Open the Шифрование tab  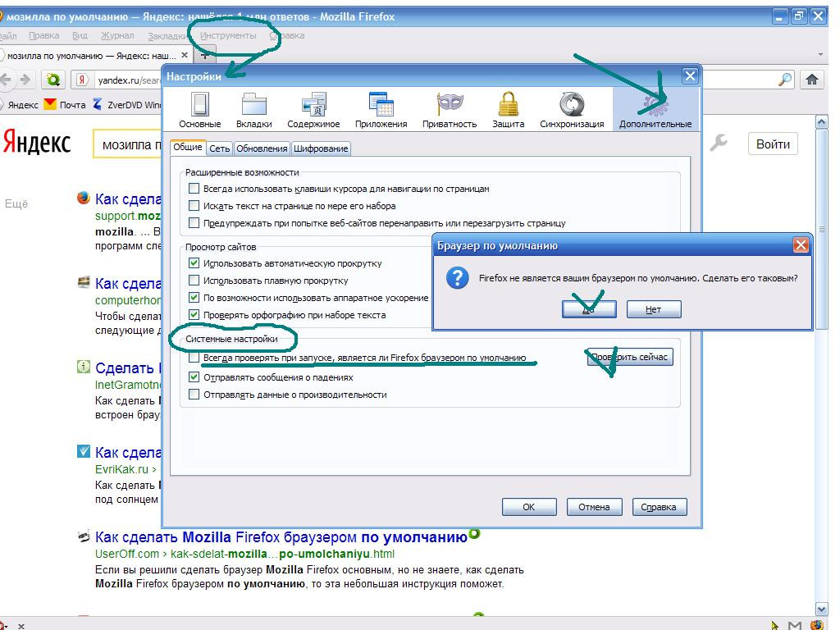pyautogui.click(x=321, y=148)
